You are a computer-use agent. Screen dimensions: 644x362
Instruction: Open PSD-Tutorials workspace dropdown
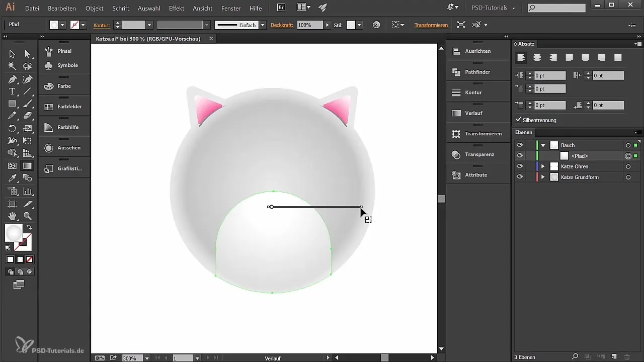tap(493, 8)
